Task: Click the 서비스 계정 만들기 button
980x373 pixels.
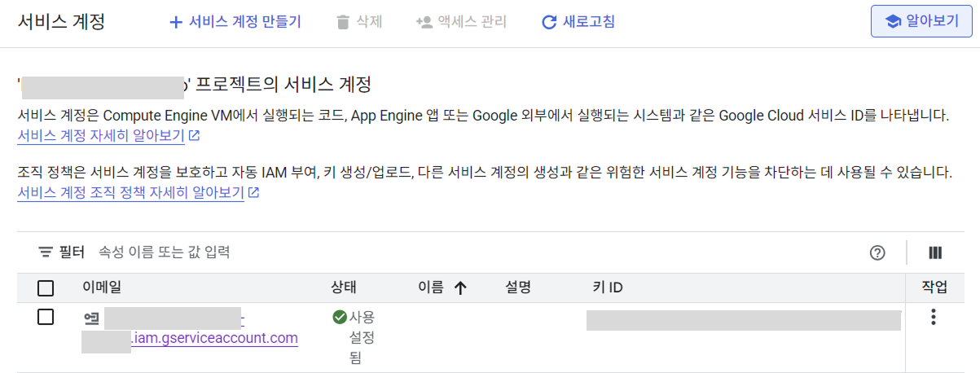Action: [235, 22]
